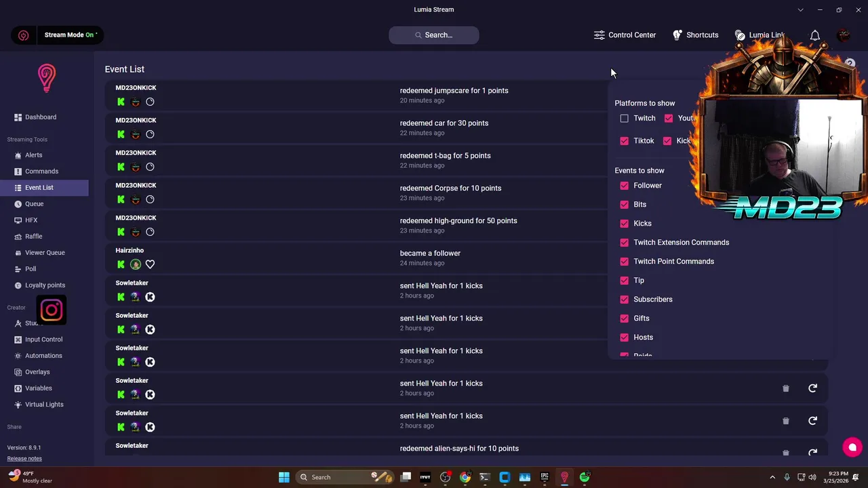Go to Overlays in the sidebar
This screenshot has width=868, height=488.
(44, 372)
